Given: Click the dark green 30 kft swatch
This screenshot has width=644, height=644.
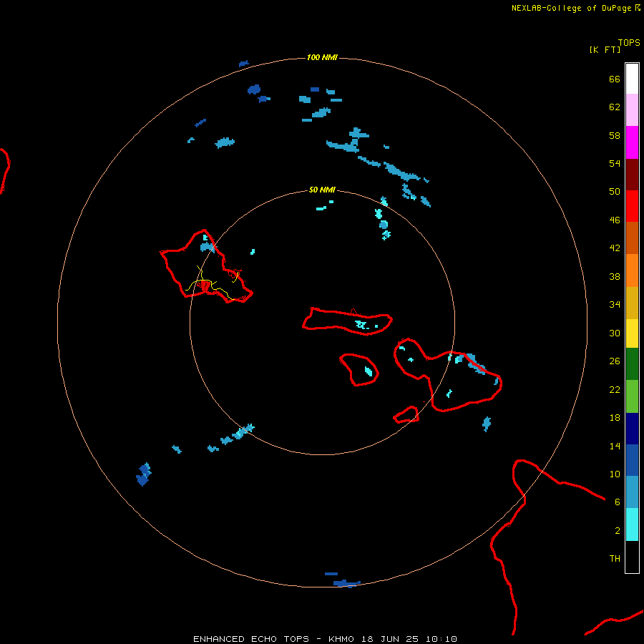Looking at the screenshot, I should 632,364.
